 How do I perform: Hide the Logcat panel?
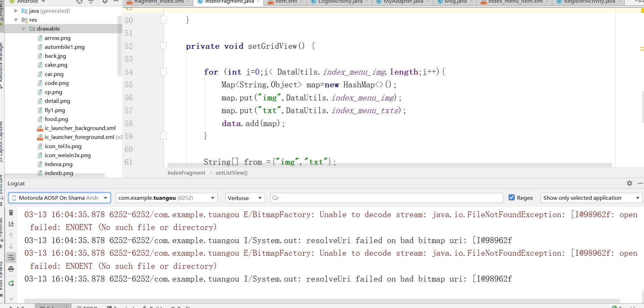(x=640, y=183)
